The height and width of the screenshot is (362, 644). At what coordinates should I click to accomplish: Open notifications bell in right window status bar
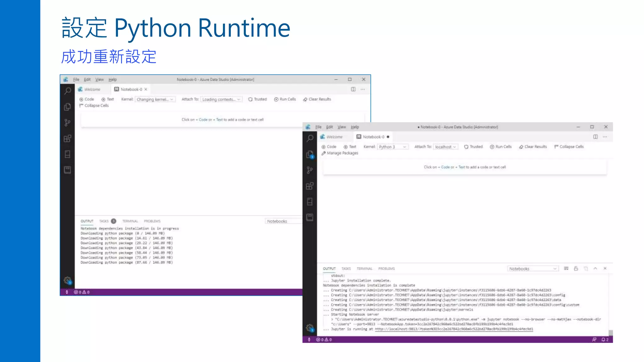605,340
